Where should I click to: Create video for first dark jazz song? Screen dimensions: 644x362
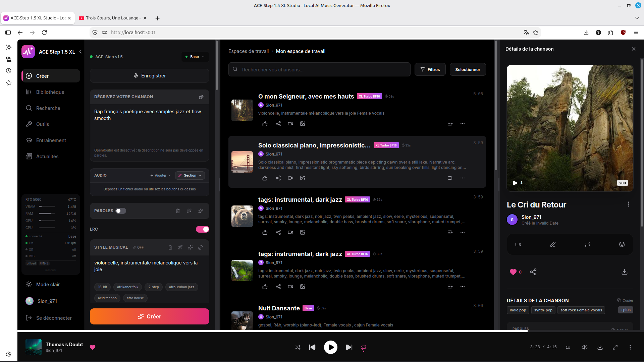tap(290, 232)
